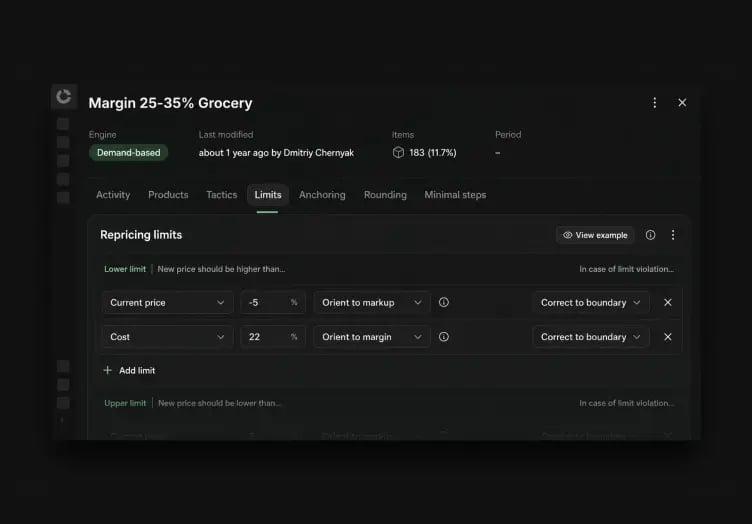Click the items box icon beside 183
Screen dimensions: 752x524
(x=398, y=152)
